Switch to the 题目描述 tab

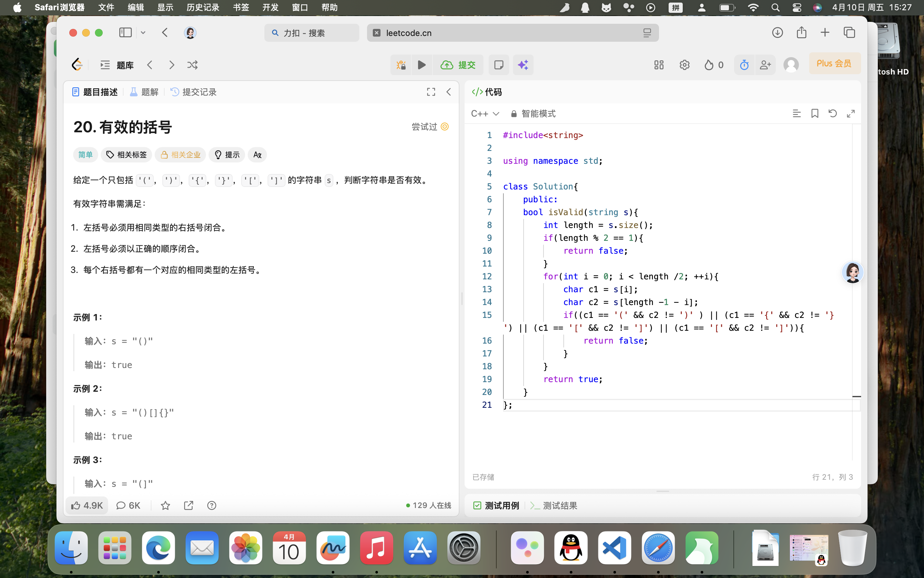[x=95, y=92]
